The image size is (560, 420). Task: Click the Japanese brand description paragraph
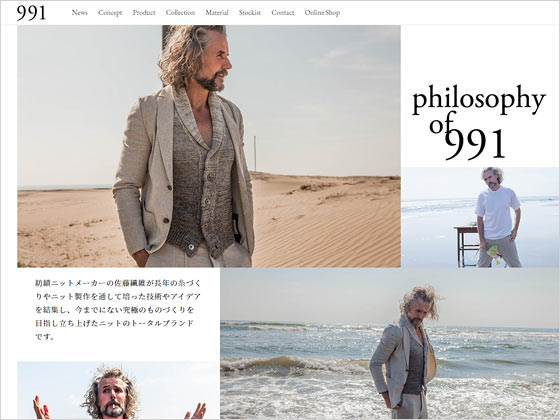118,310
